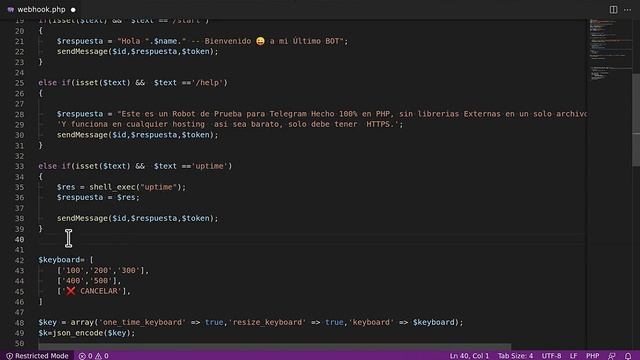Click the HTTPS text on line 29
This screenshot has width=640, height=360.
[378, 124]
